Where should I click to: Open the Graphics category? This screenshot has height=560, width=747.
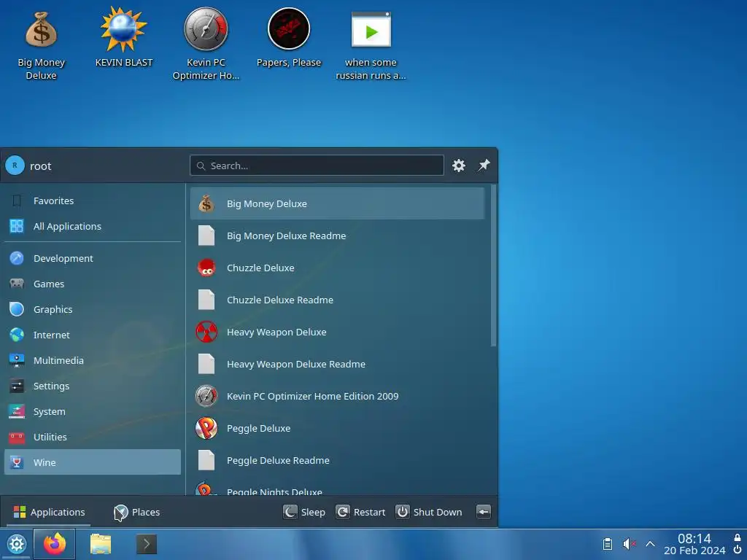click(93, 309)
